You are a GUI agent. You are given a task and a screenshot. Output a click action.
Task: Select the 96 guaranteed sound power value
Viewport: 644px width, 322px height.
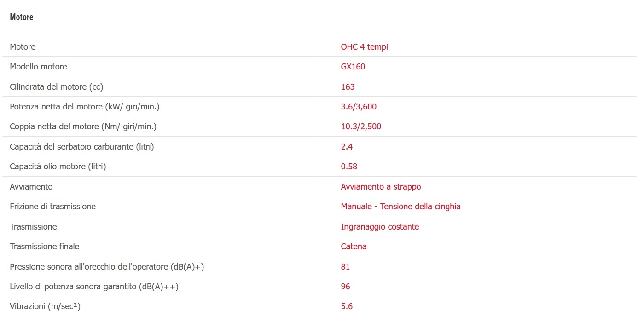[345, 287]
